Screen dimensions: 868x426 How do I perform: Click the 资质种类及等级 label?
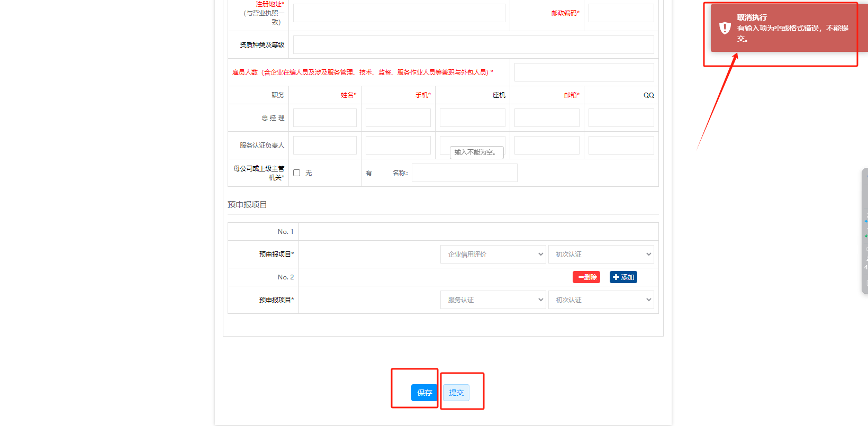coord(262,45)
